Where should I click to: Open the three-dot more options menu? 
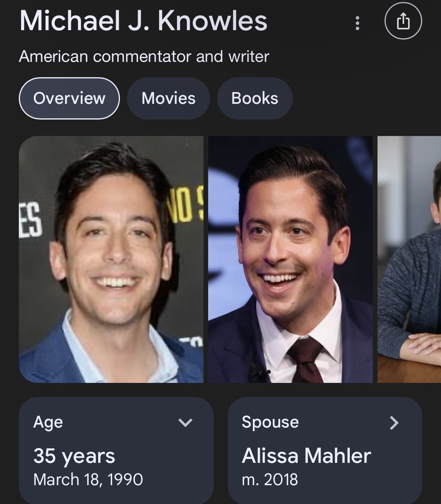coord(357,23)
